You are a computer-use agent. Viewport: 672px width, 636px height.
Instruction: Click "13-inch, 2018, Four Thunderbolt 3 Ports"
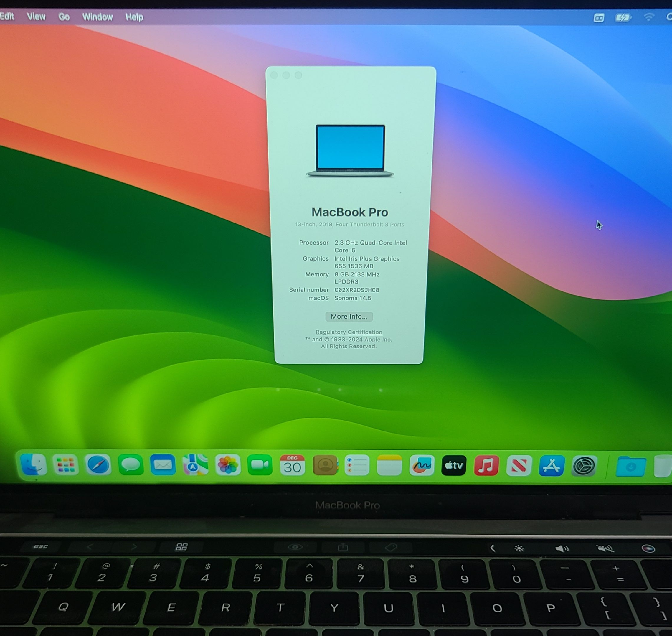pos(349,225)
